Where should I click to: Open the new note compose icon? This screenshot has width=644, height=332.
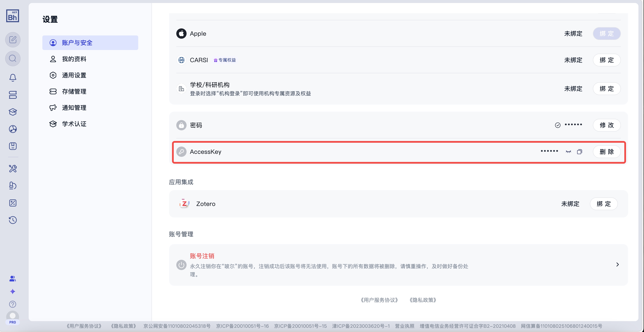[x=13, y=40]
